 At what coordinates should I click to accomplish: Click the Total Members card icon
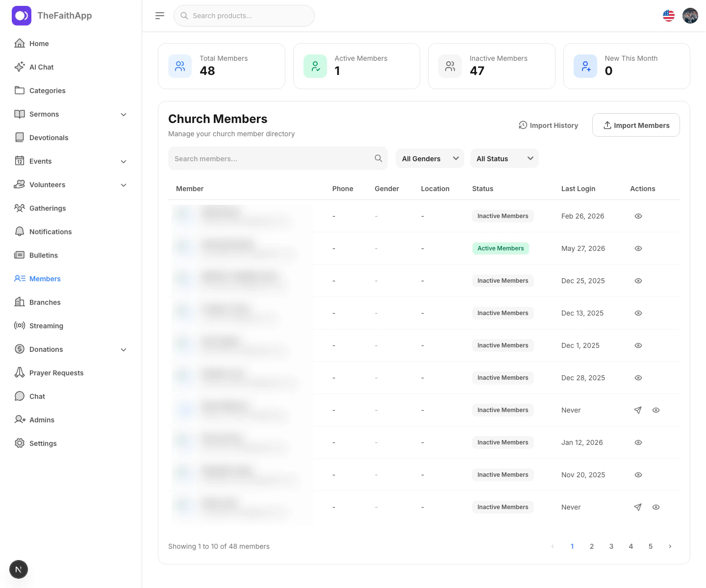[x=180, y=66]
